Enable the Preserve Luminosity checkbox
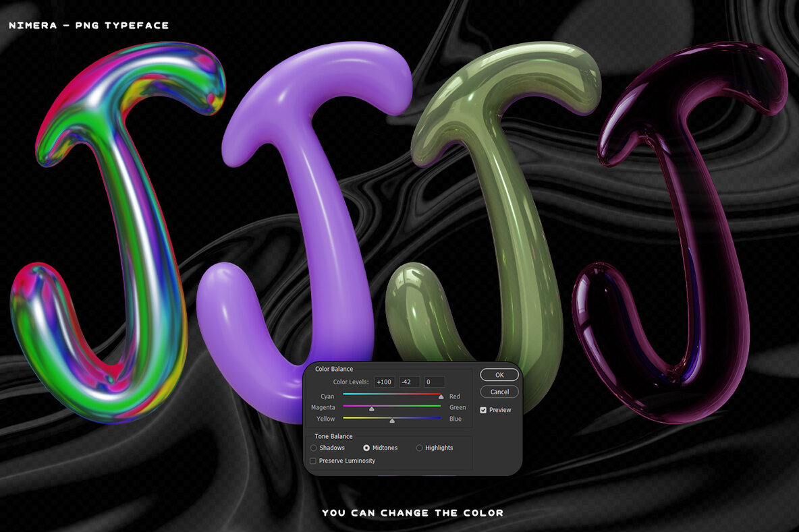This screenshot has height=532, width=799. (x=312, y=461)
